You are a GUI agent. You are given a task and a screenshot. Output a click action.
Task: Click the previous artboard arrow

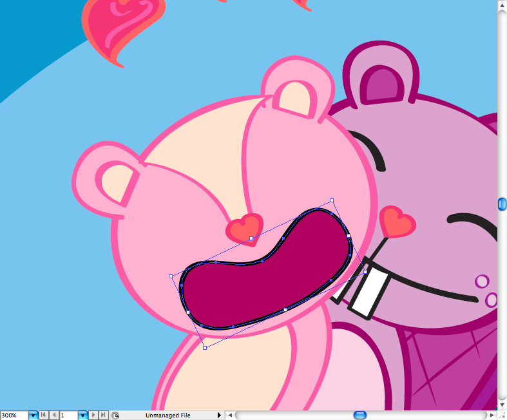coord(54,415)
